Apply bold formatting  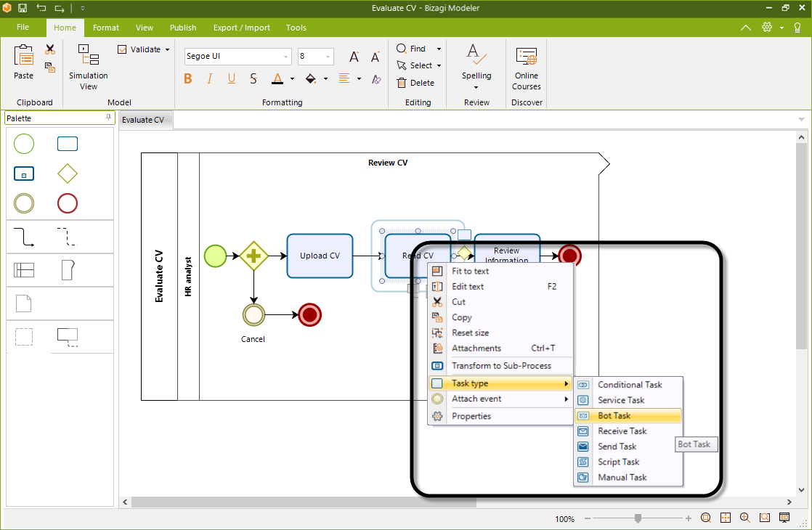click(x=188, y=78)
